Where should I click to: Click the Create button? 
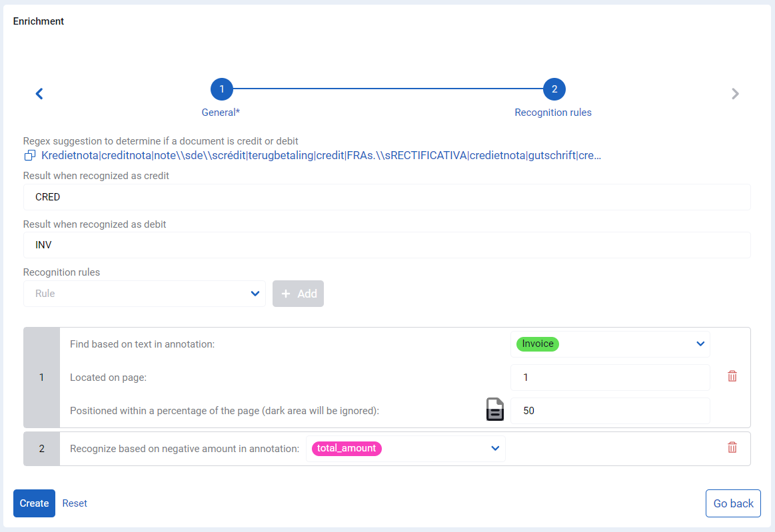pos(34,503)
